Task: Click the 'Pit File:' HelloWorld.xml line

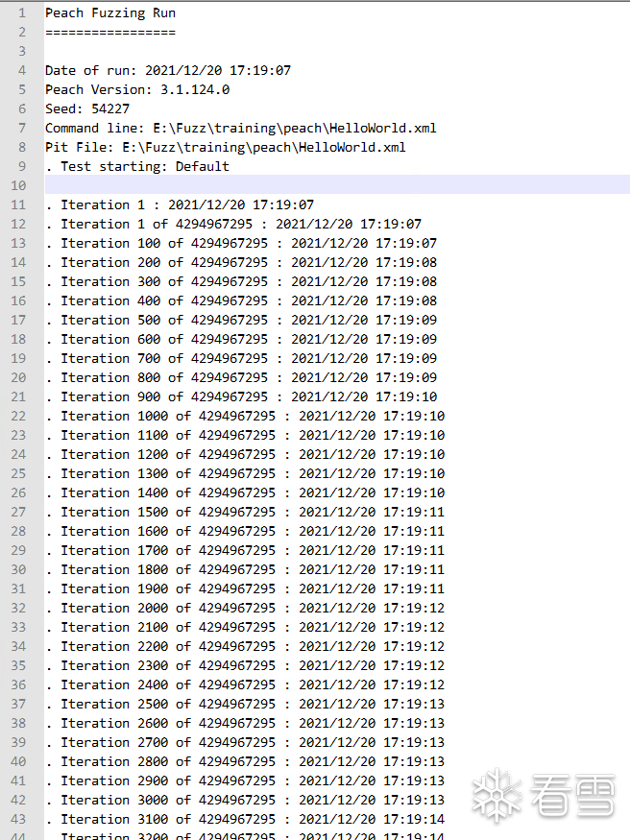Action: coord(225,147)
